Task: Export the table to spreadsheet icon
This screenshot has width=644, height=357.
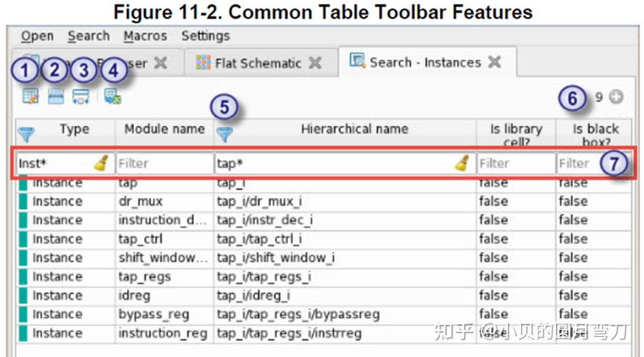Action: (113, 96)
